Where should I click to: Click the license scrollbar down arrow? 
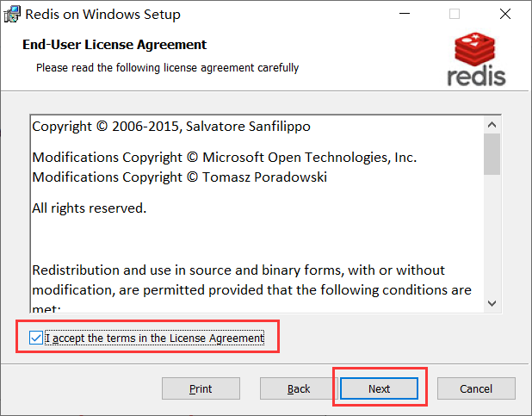point(492,302)
